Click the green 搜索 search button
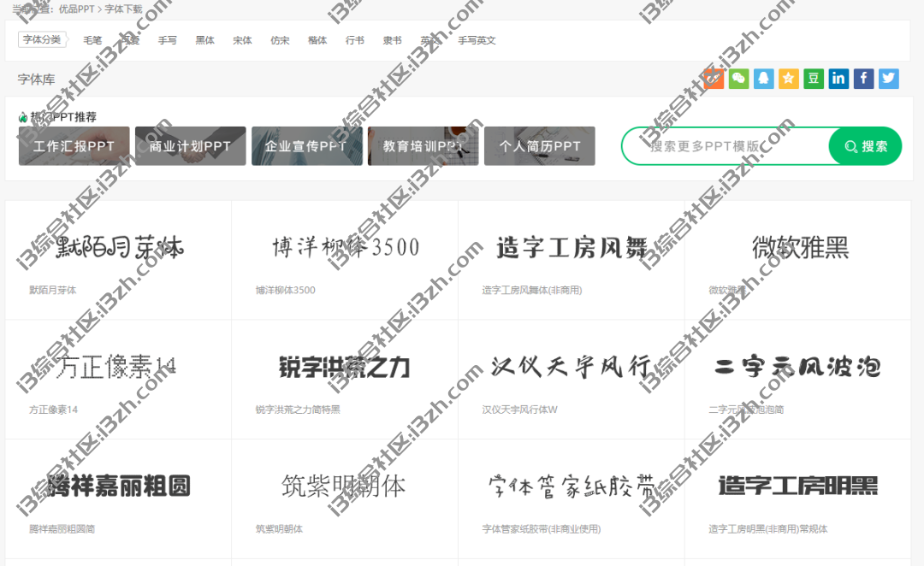This screenshot has height=566, width=924. click(x=865, y=146)
